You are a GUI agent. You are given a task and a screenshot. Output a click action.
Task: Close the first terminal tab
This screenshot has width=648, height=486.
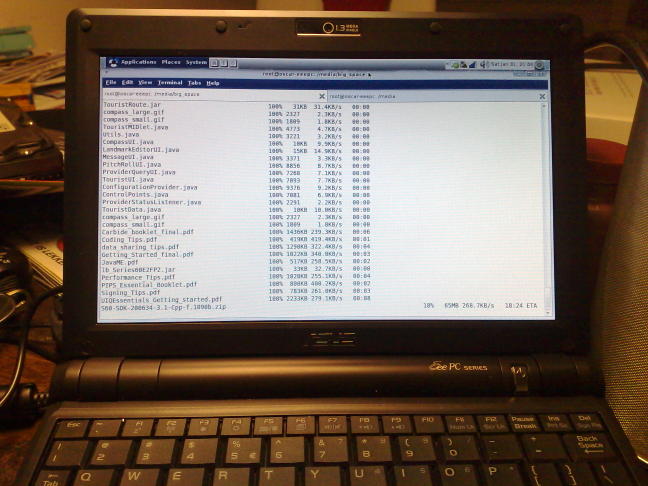pyautogui.click(x=321, y=96)
